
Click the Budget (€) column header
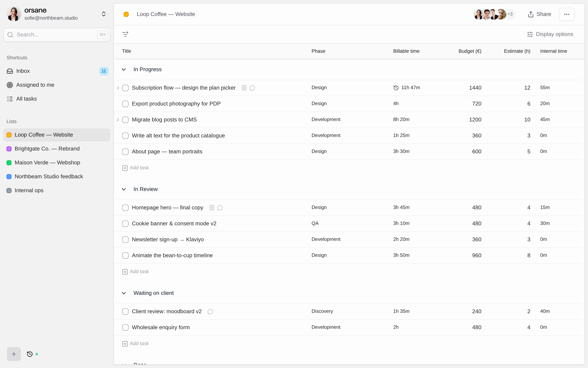click(x=470, y=51)
